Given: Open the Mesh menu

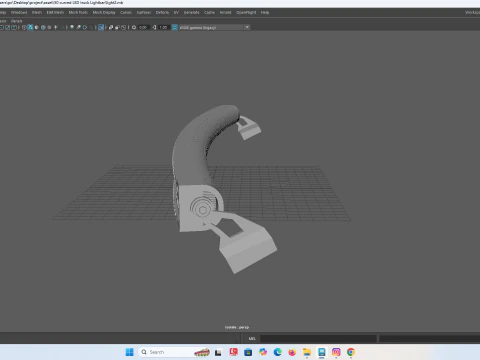Looking at the screenshot, I should coord(37,12).
